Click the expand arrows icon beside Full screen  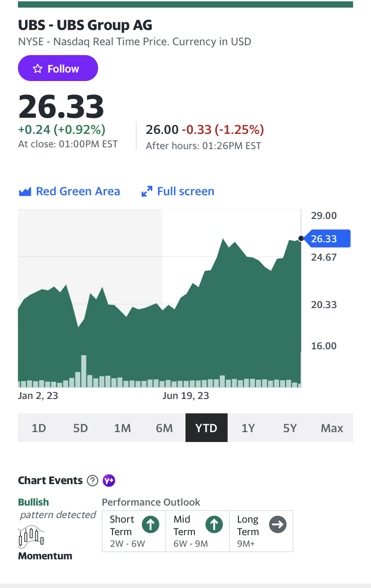click(x=147, y=192)
